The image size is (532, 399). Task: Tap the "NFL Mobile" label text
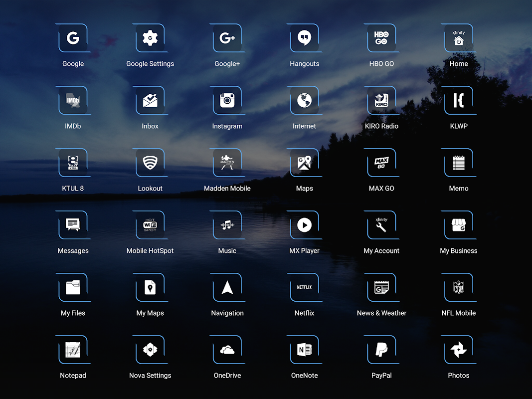(x=459, y=313)
